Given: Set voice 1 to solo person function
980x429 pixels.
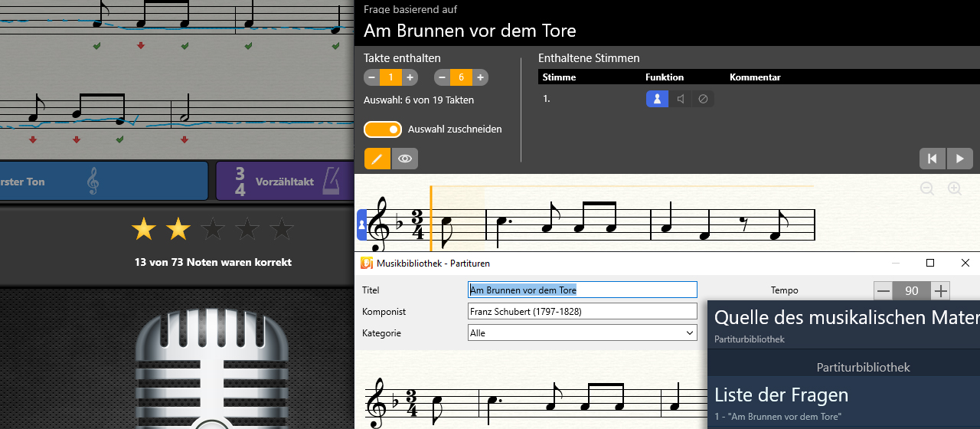Looking at the screenshot, I should pos(657,99).
